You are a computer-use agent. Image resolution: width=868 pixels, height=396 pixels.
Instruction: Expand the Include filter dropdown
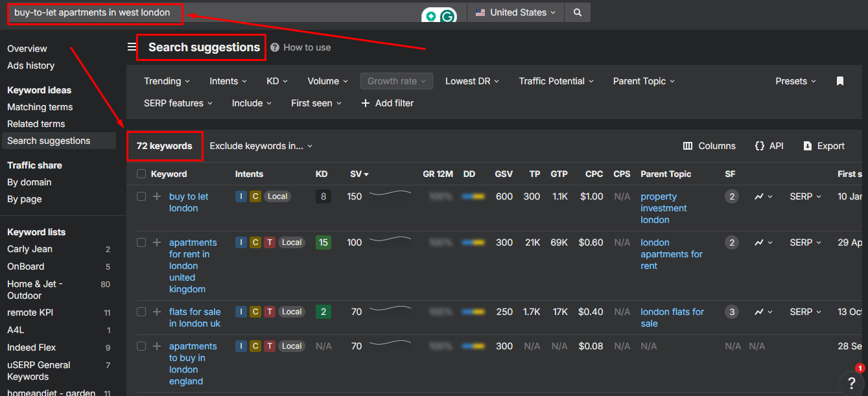coord(252,103)
